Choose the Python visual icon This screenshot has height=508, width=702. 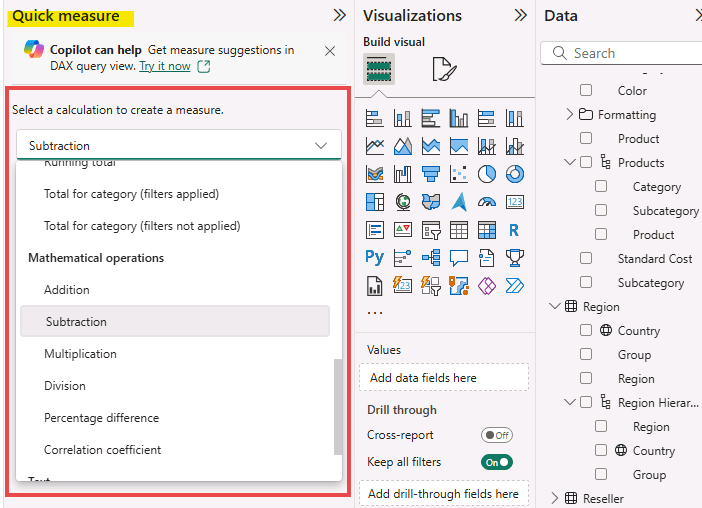pyautogui.click(x=375, y=257)
